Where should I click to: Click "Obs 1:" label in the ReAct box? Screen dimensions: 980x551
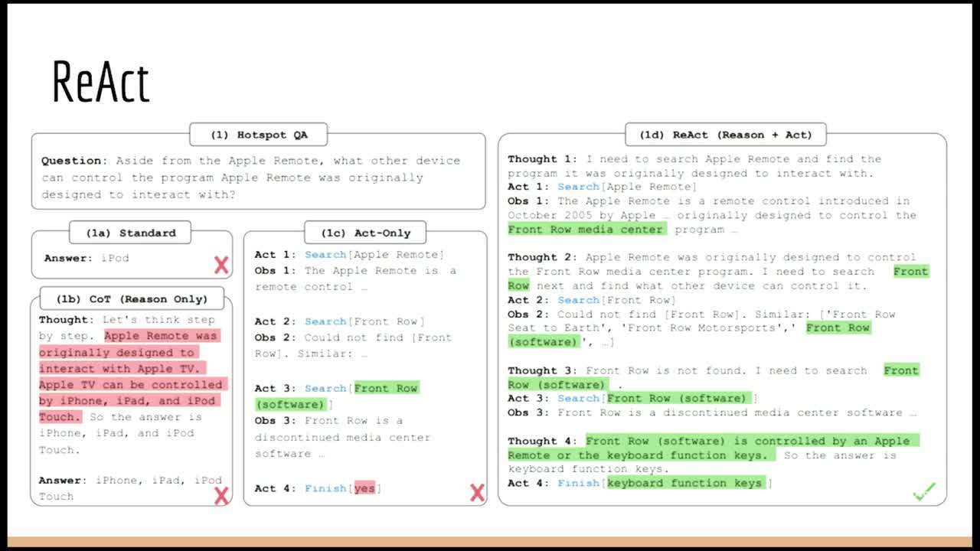(x=529, y=201)
